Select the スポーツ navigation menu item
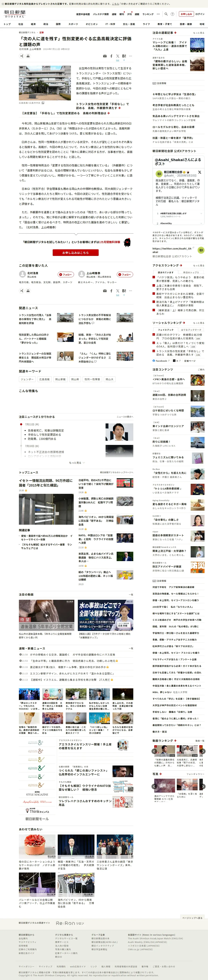The image size is (208, 980). coord(73,24)
